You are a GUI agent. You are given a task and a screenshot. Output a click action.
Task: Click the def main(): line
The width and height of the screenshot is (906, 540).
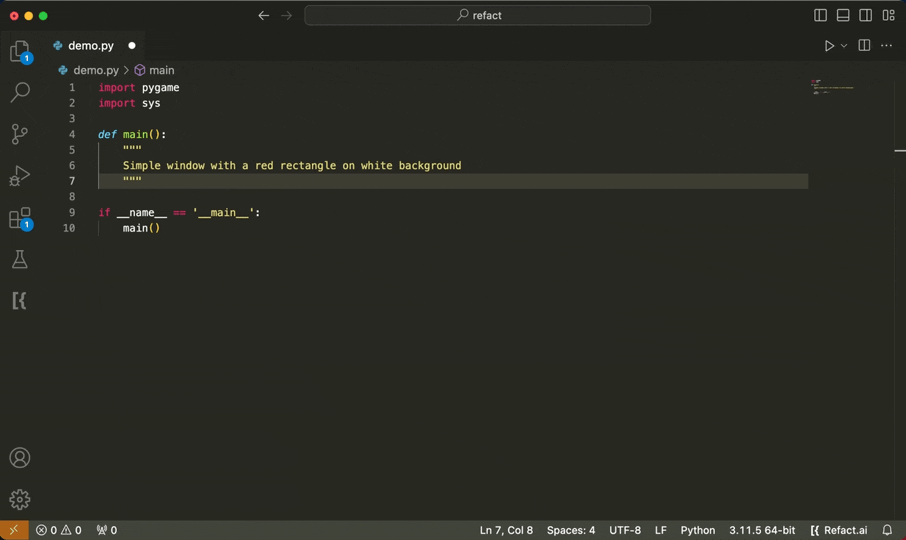pyautogui.click(x=132, y=134)
